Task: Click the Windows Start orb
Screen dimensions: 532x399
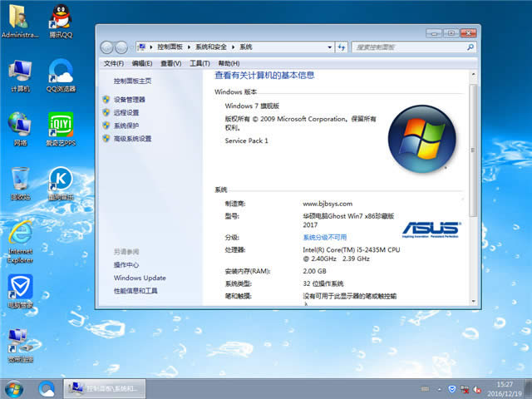Action: pyautogui.click(x=13, y=389)
